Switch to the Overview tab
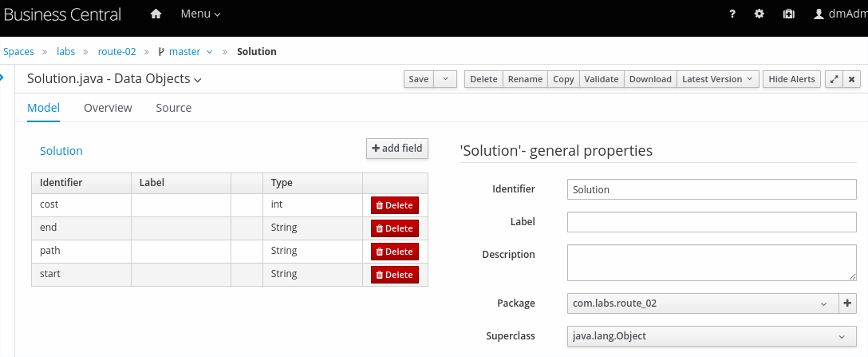Image resolution: width=868 pixels, height=357 pixels. pos(108,108)
